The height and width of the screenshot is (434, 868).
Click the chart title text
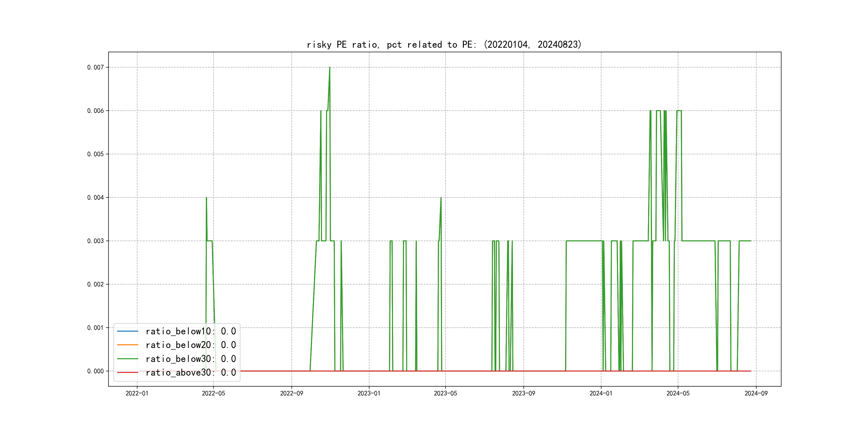[x=444, y=44]
